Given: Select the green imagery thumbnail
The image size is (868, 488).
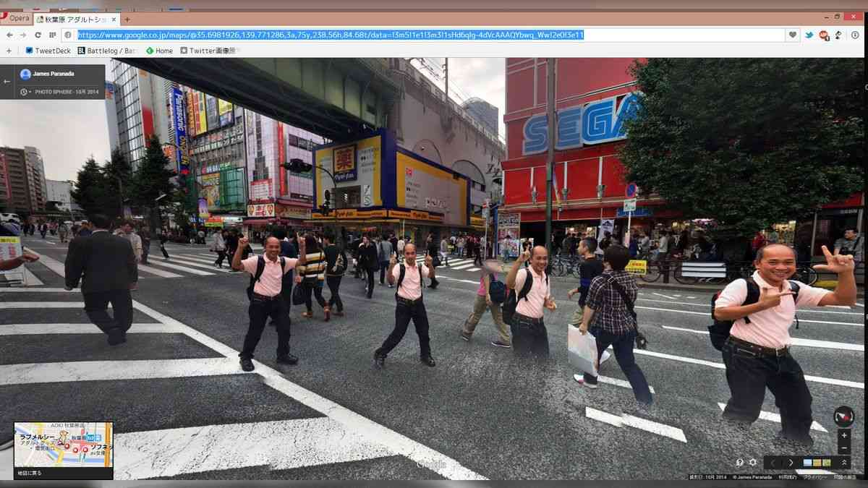Looking at the screenshot, I should tap(826, 463).
